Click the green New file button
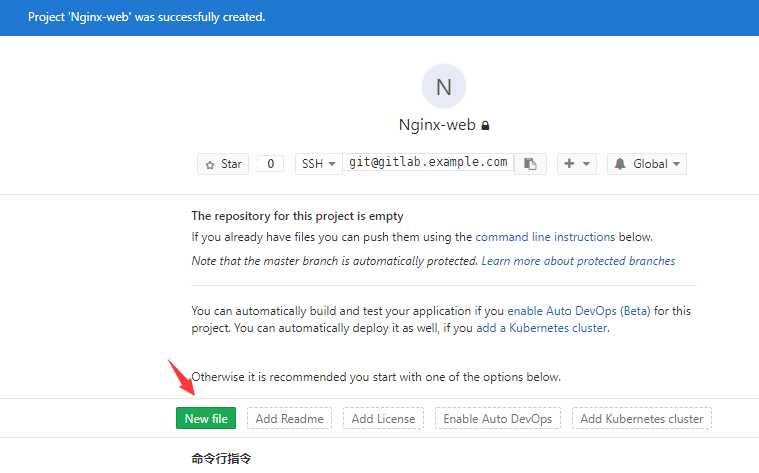759x473 pixels. [x=206, y=419]
